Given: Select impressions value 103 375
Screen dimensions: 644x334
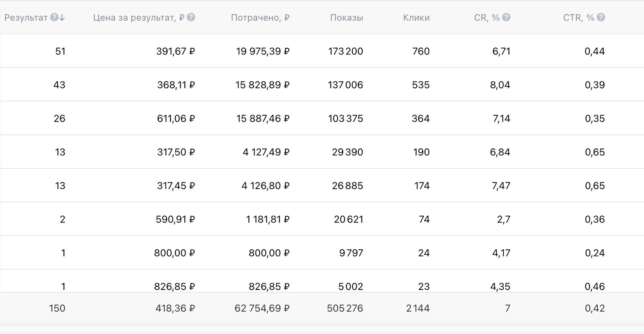Looking at the screenshot, I should coord(346,118).
